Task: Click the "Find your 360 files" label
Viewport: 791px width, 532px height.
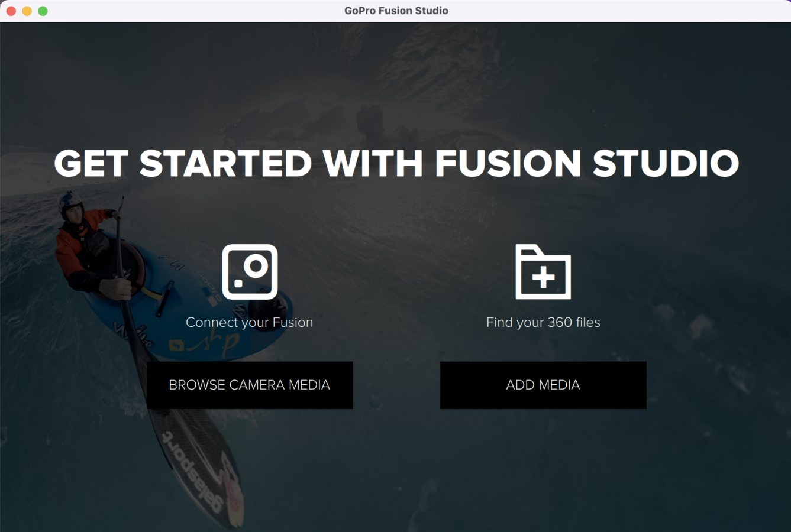Action: point(543,322)
